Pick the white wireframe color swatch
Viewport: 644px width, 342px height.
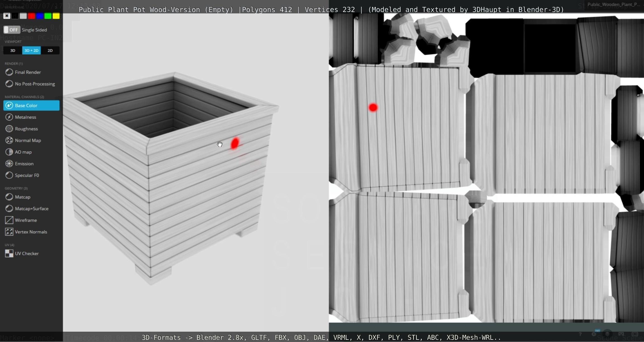tap(23, 16)
